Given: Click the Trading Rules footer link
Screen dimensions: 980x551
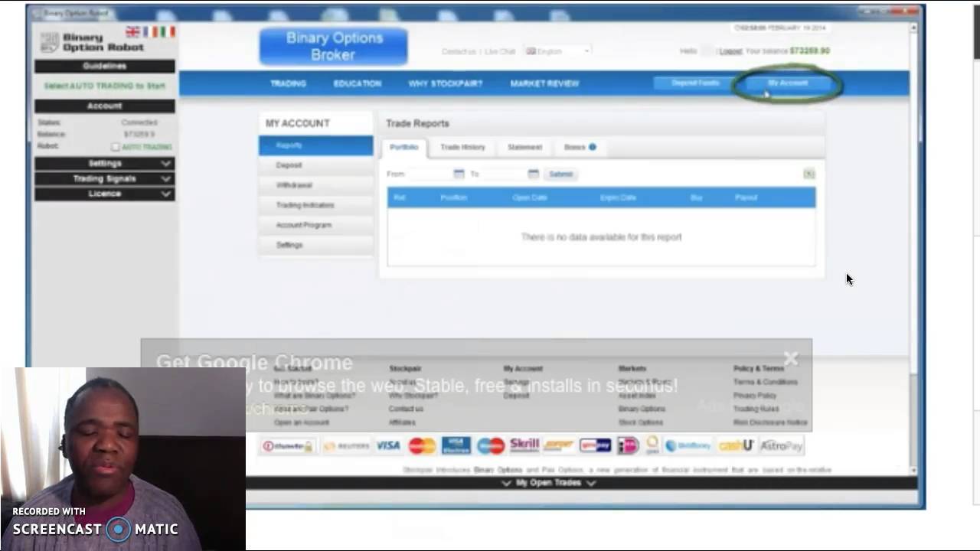Looking at the screenshot, I should [x=756, y=409].
